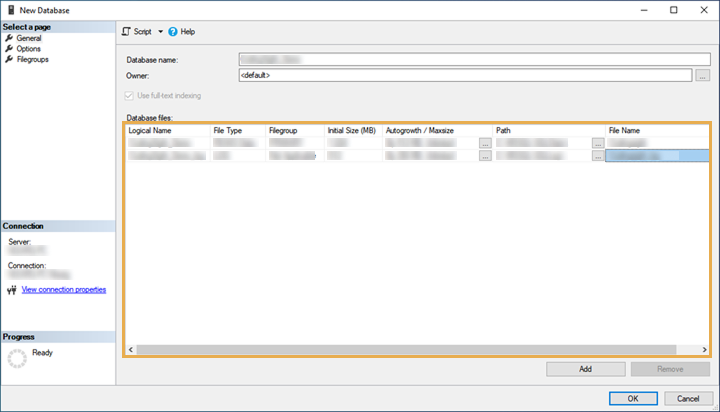Click View connection properties link
The height and width of the screenshot is (412, 720).
pyautogui.click(x=63, y=290)
